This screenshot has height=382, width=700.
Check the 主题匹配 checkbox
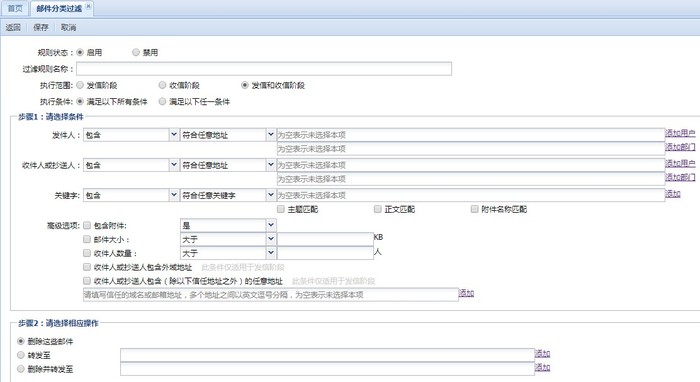[x=281, y=209]
